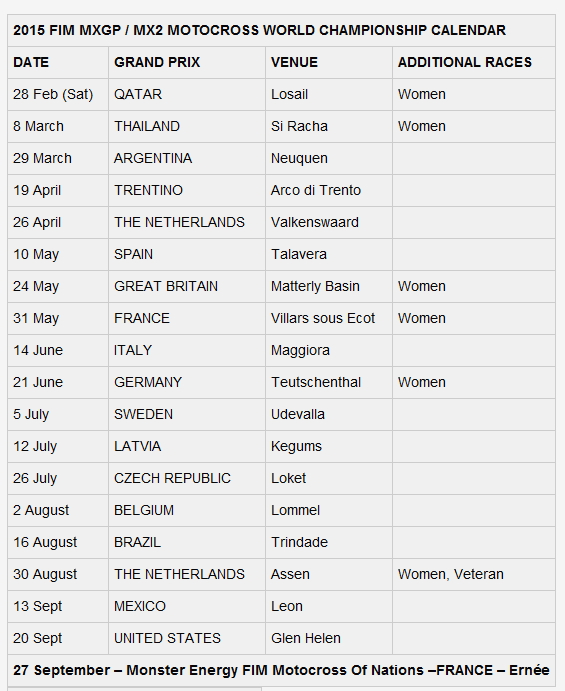Screen dimensions: 565x691
Task: Select the Valkenswaard venue cell
Action: [329, 223]
